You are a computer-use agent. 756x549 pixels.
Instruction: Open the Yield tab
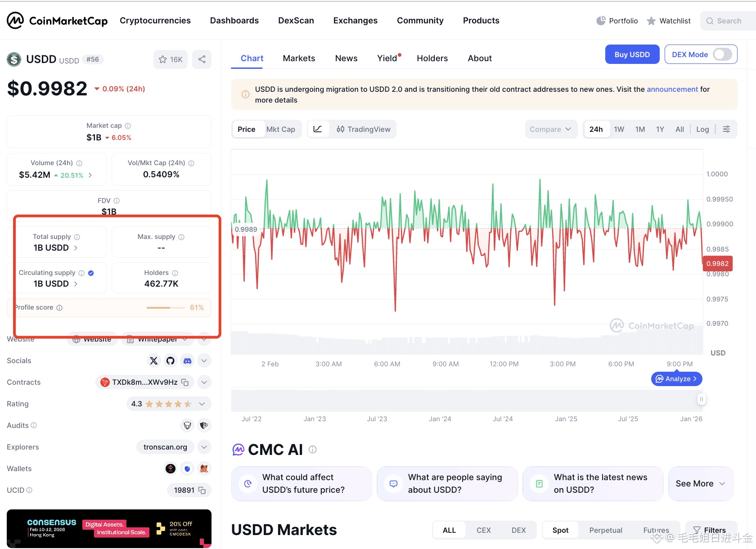pyautogui.click(x=387, y=58)
